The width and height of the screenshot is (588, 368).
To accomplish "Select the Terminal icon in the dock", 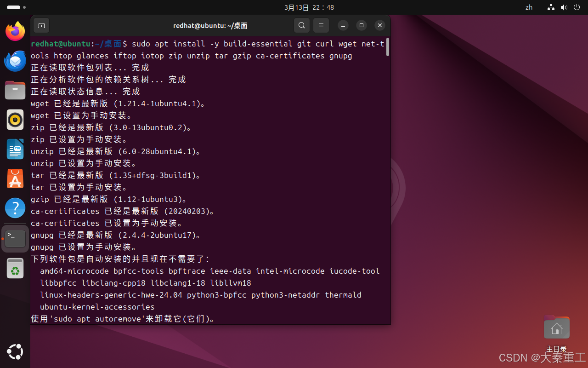I will (15, 238).
